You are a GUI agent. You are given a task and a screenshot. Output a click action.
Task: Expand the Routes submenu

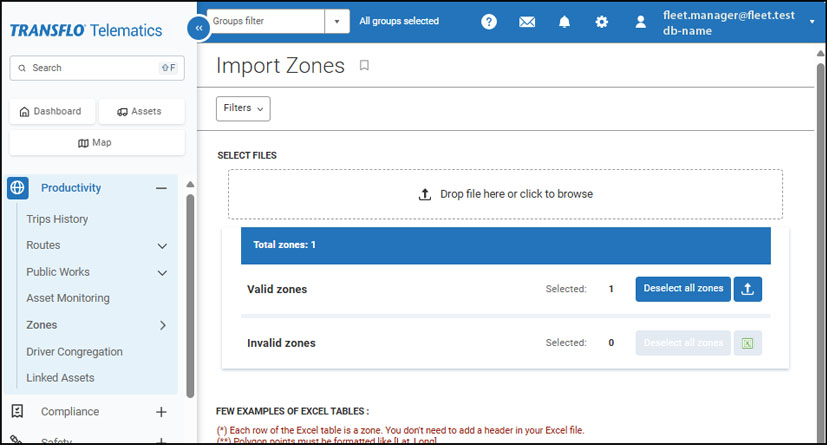coord(162,246)
